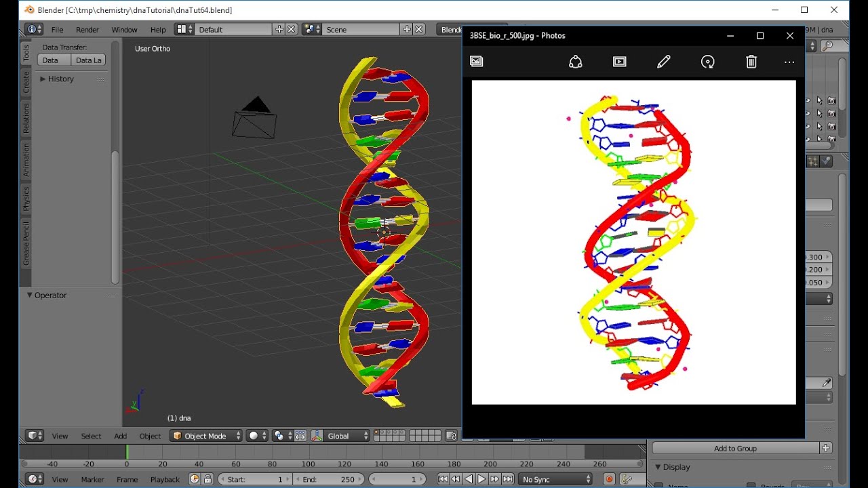Image resolution: width=868 pixels, height=488 pixels.
Task: Toggle manipulate center points option
Action: pos(300,436)
